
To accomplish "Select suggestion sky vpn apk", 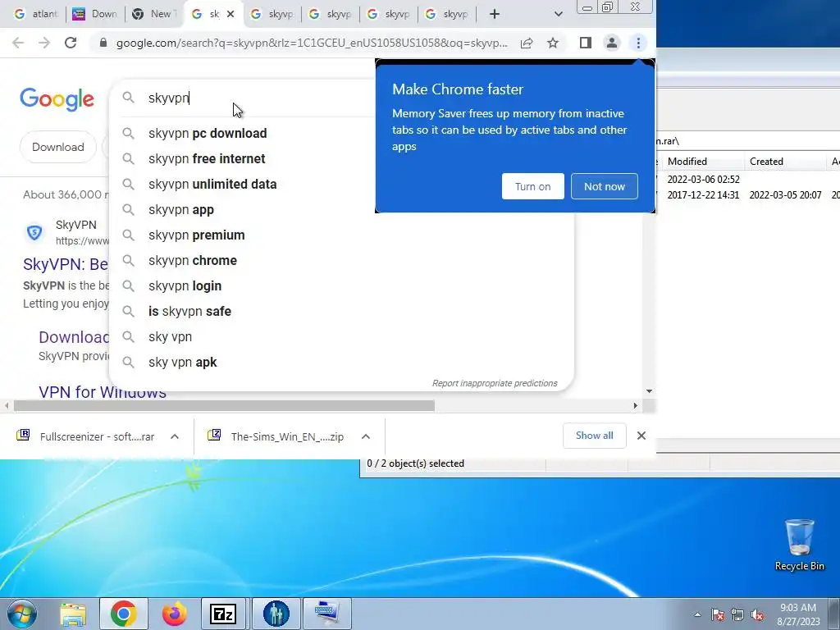I will tap(182, 362).
